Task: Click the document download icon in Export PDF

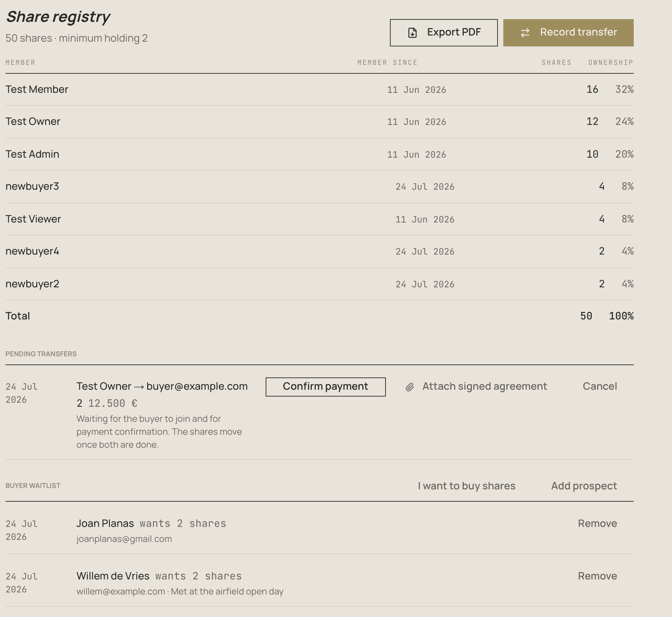Action: pyautogui.click(x=412, y=33)
